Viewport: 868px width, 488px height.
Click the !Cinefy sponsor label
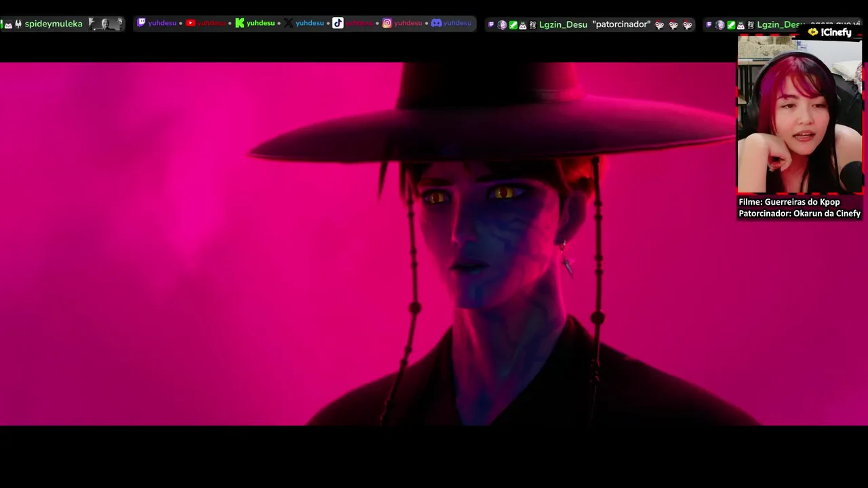(835, 32)
